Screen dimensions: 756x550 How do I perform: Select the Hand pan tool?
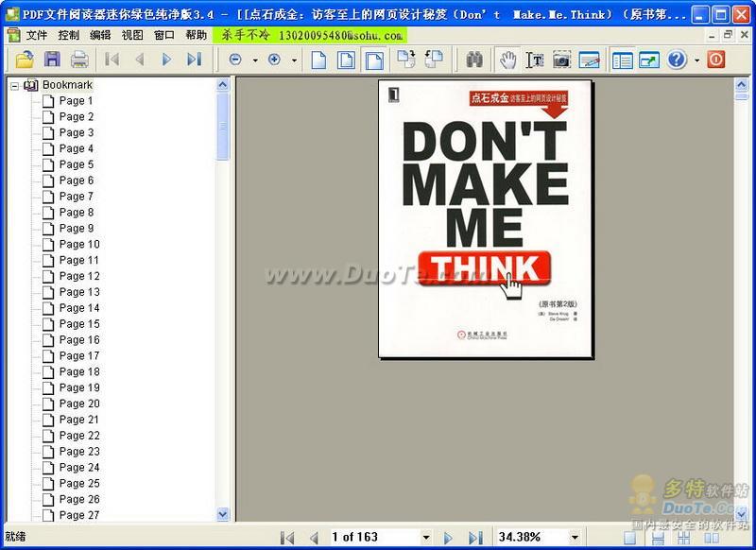508,60
